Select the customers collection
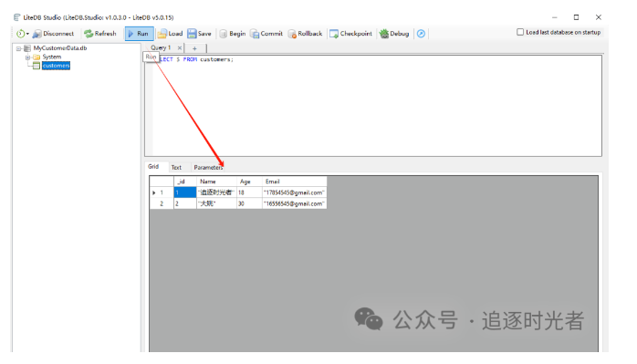 pyautogui.click(x=56, y=66)
